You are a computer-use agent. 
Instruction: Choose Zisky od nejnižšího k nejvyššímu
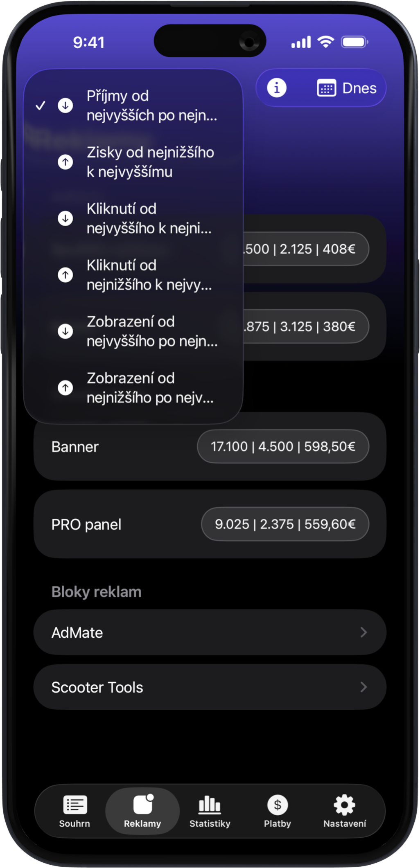point(150,162)
